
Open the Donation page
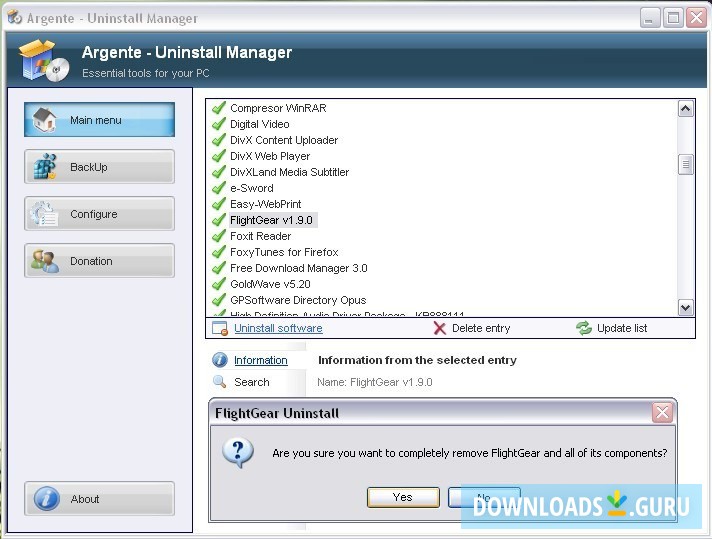(99, 261)
